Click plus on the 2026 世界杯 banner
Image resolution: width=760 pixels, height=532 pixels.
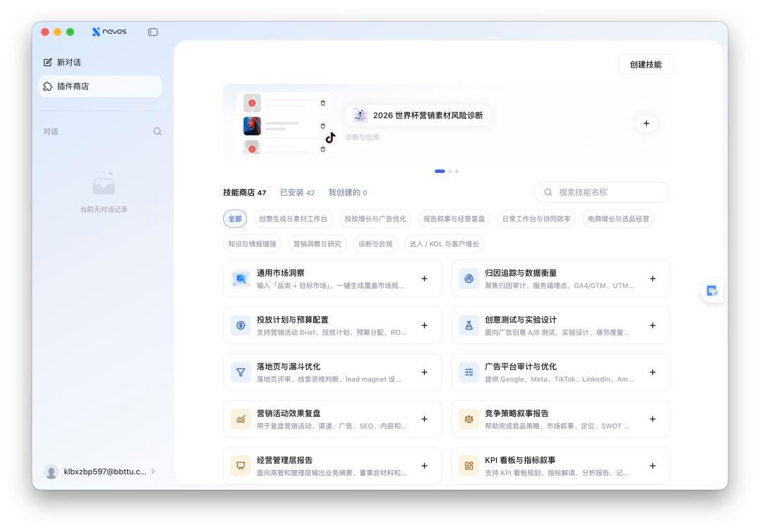pyautogui.click(x=646, y=124)
